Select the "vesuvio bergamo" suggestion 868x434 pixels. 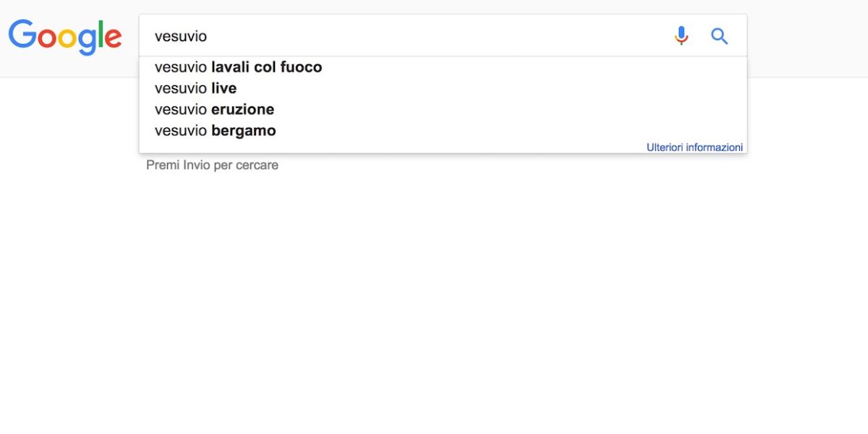(x=215, y=131)
